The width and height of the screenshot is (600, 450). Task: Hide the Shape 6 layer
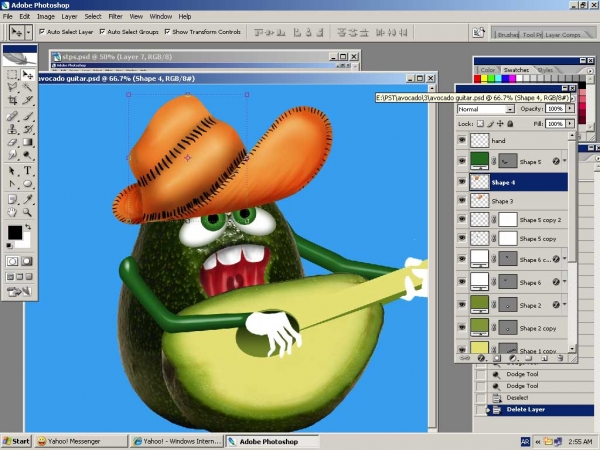462,282
